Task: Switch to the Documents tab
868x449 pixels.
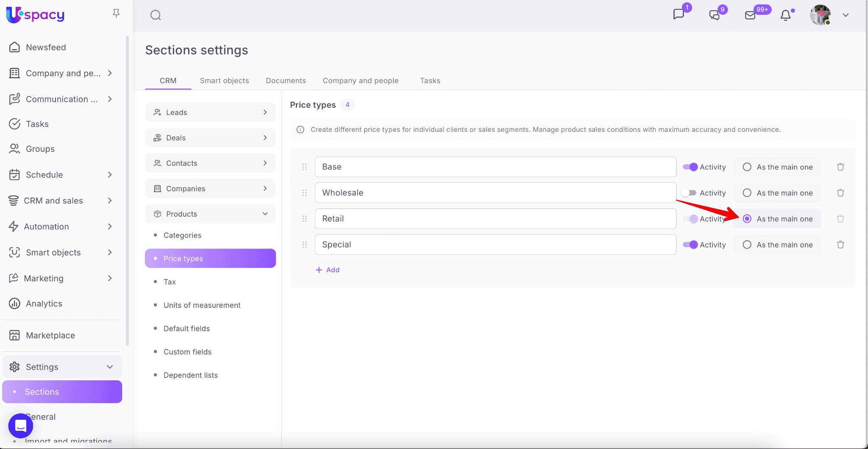Action: (x=286, y=81)
